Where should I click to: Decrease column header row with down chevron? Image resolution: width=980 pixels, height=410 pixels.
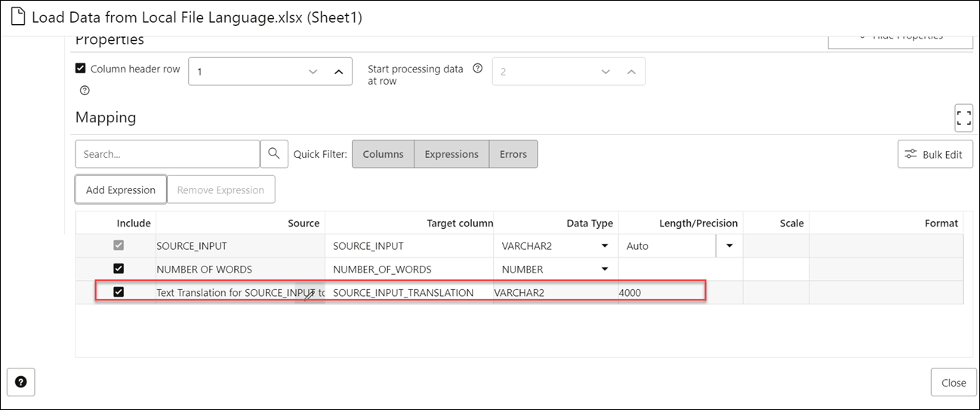point(313,72)
